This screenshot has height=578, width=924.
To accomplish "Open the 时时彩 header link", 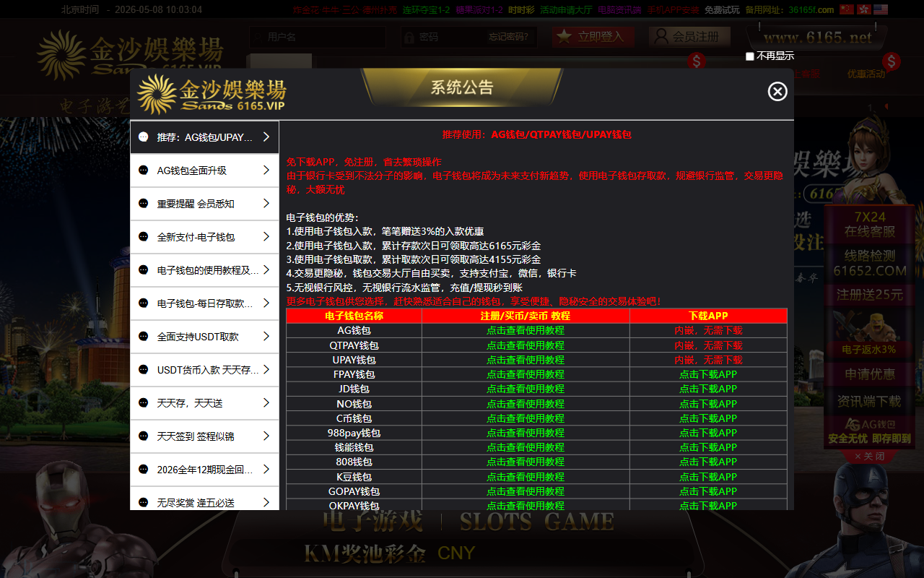I will [521, 10].
